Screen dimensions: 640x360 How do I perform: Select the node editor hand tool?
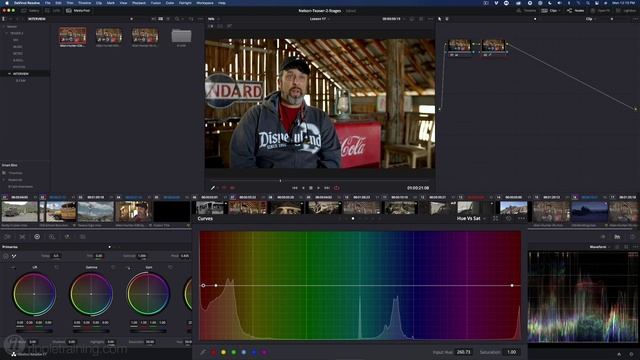(447, 19)
